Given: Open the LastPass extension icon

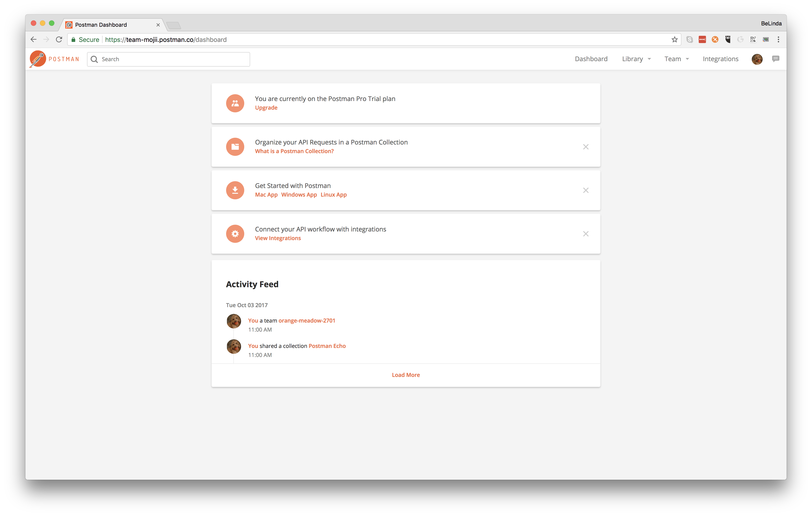Looking at the screenshot, I should 702,39.
